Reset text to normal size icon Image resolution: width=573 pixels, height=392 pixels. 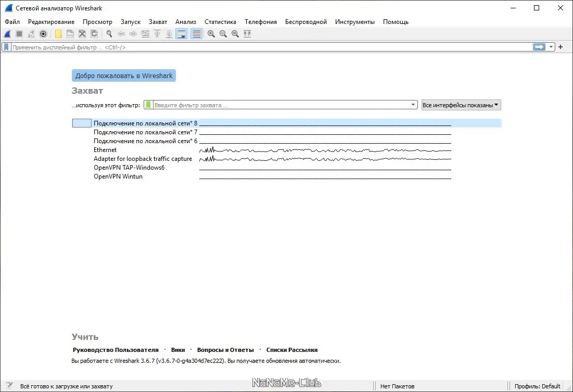pyautogui.click(x=235, y=34)
